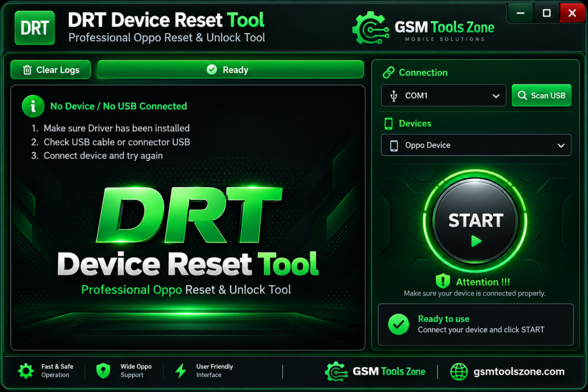Click the Connection section heading

(x=423, y=72)
